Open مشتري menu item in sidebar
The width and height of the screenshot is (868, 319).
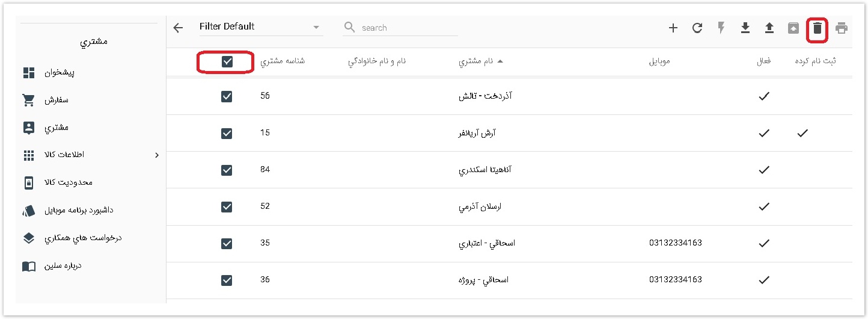coord(57,128)
